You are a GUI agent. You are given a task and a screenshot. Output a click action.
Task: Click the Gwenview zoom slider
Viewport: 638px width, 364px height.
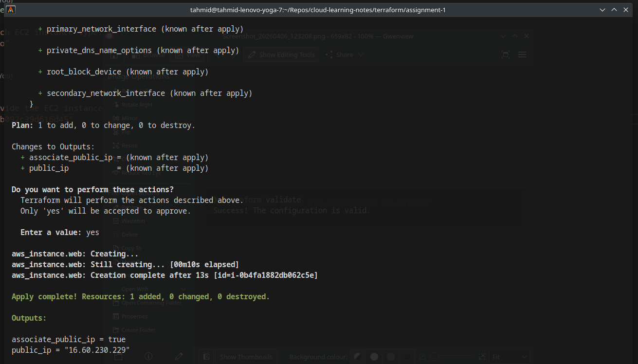(452, 357)
